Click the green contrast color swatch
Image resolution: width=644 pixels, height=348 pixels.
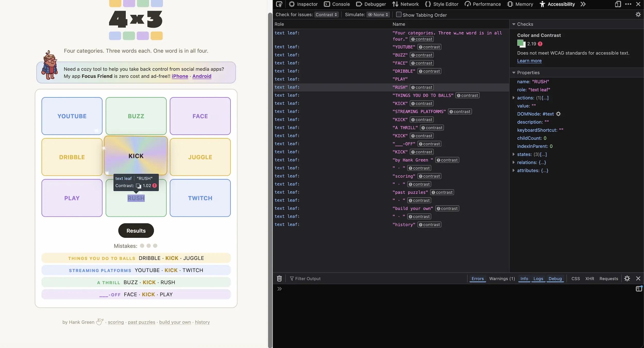[521, 44]
